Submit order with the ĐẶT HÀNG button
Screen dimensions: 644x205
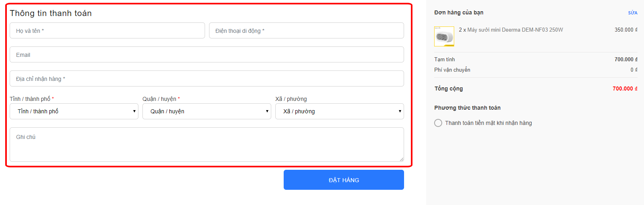[344, 180]
